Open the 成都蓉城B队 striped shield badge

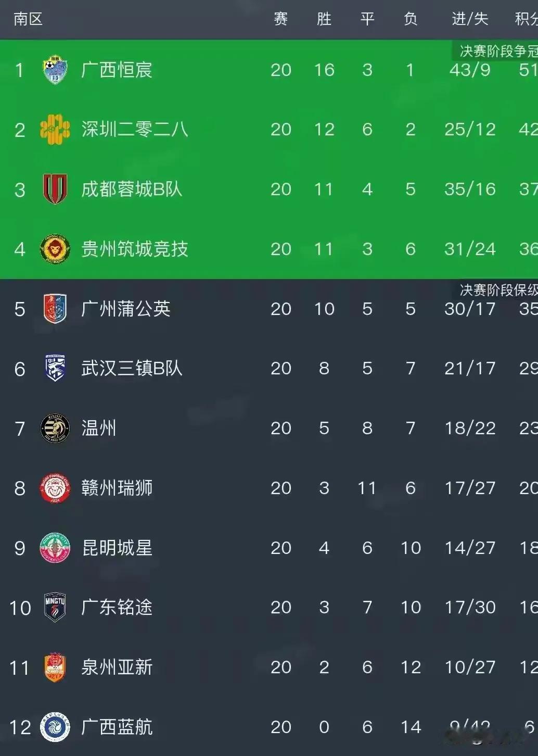[55, 189]
